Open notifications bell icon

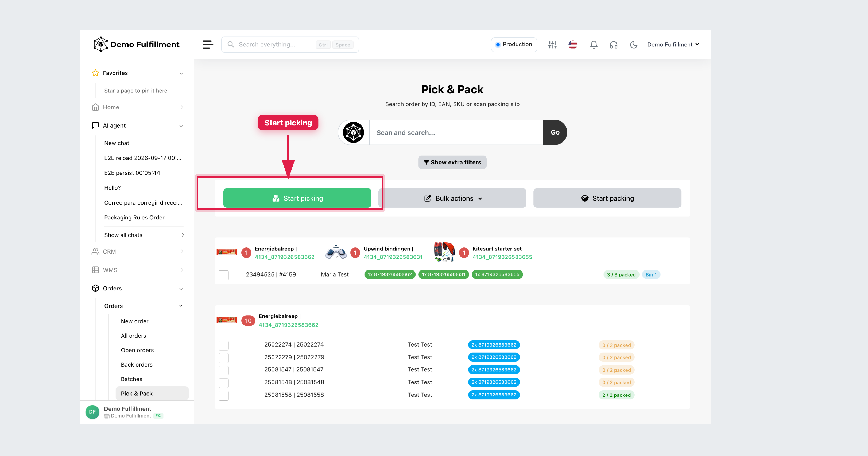point(594,44)
